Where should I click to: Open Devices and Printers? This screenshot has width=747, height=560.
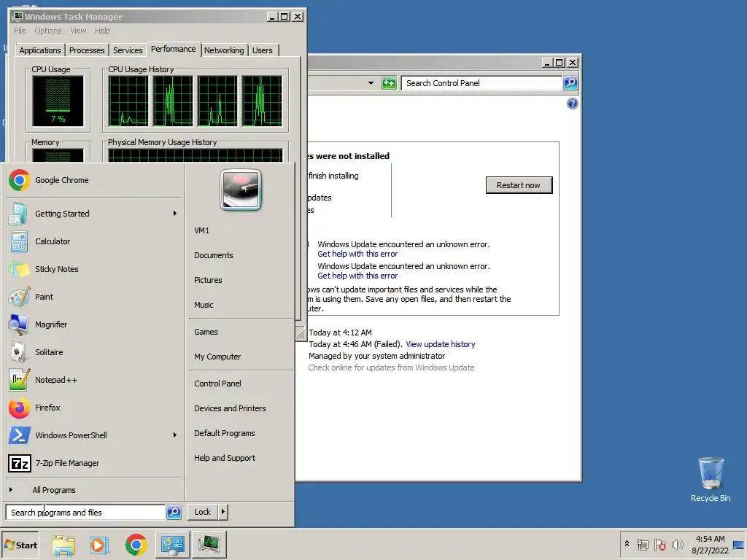[x=241, y=408]
